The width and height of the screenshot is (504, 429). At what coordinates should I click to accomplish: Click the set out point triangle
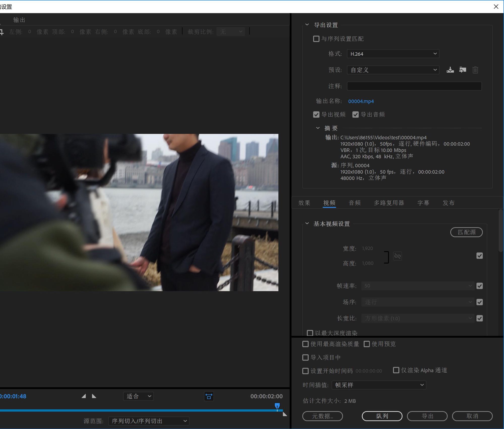pos(94,396)
